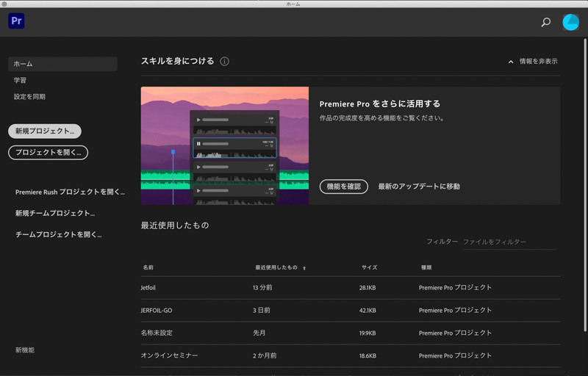
Task: Click the vertical scrollbar on the right
Action: pyautogui.click(x=585, y=185)
